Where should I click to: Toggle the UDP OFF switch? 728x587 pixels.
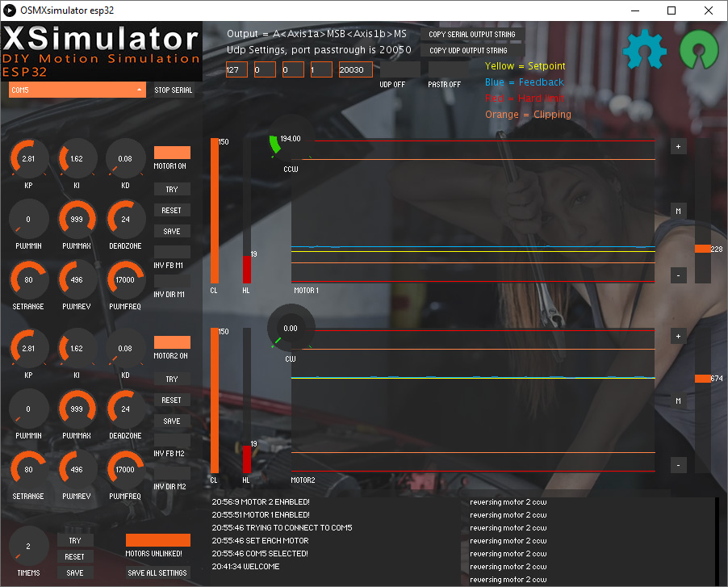click(x=400, y=69)
